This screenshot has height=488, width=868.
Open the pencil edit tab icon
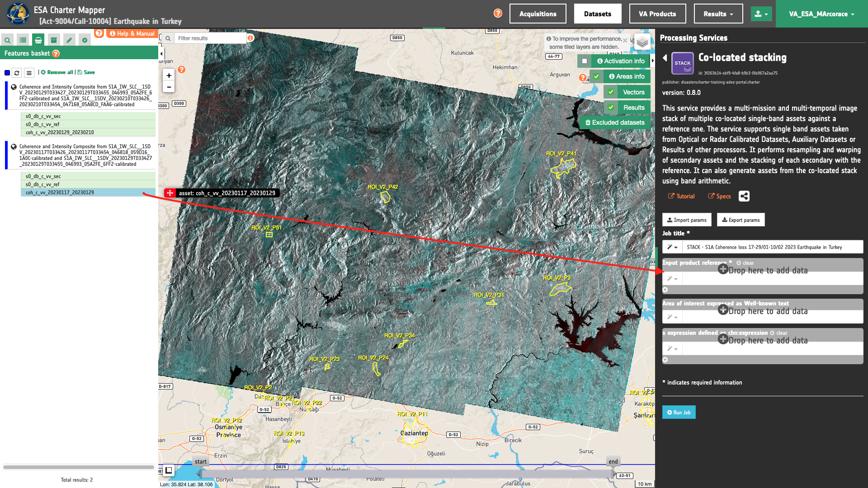pyautogui.click(x=69, y=40)
